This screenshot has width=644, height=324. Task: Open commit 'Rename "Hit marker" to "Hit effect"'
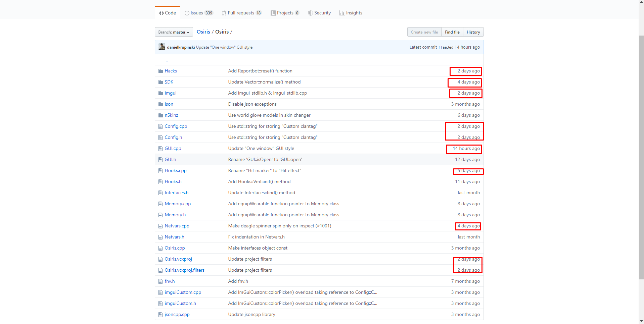click(265, 170)
